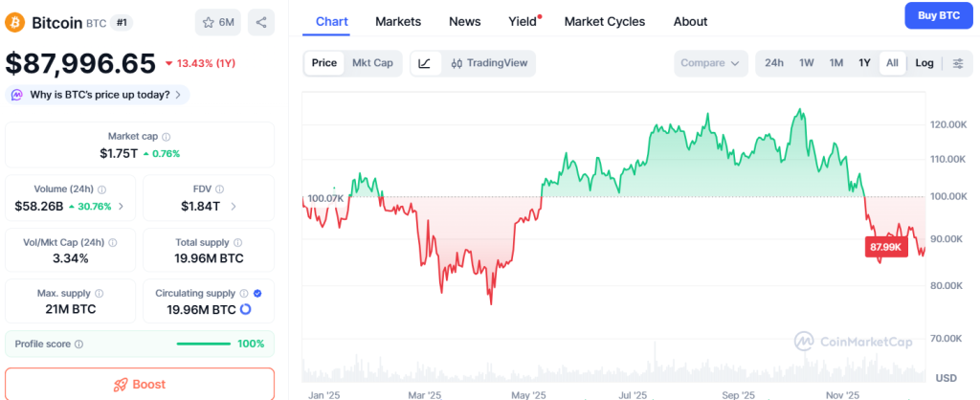Open the Compare dropdown
Screen dimensions: 980x400
[x=709, y=63]
